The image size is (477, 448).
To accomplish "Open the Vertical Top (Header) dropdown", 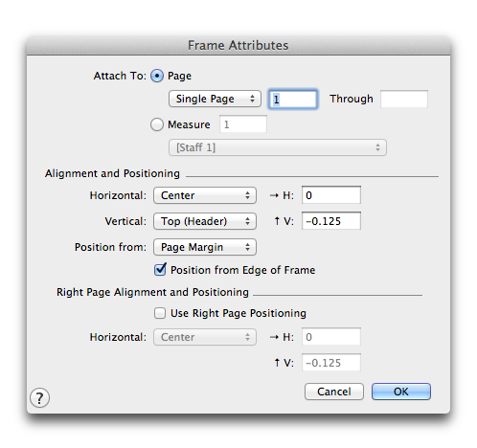I will (205, 221).
